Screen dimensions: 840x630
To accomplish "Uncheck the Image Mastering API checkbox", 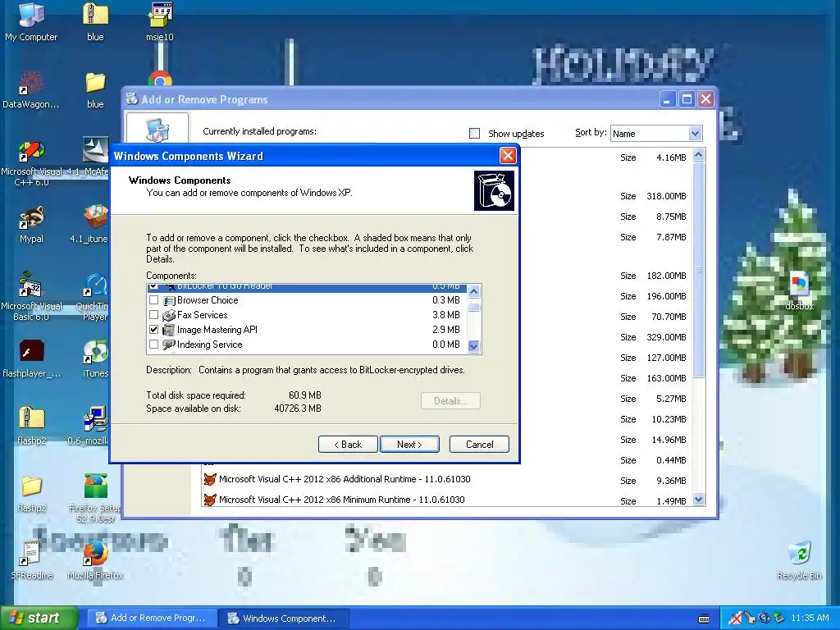I will coord(153,330).
